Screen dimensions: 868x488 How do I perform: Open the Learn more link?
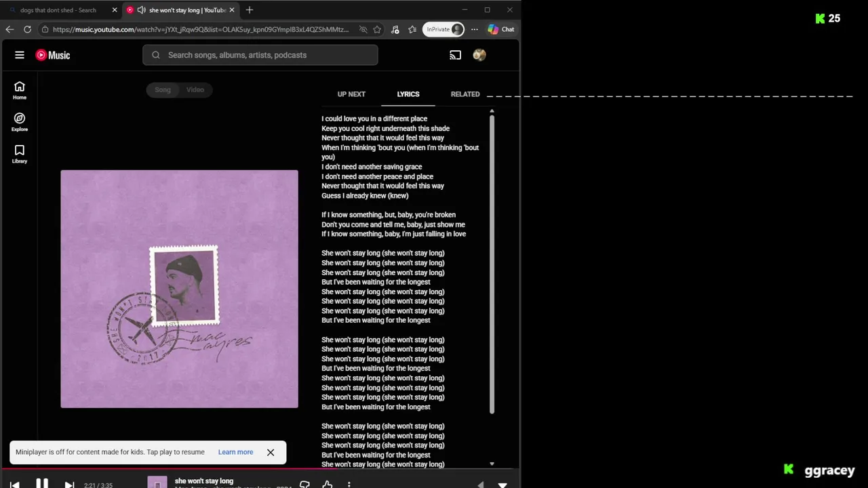(x=235, y=452)
